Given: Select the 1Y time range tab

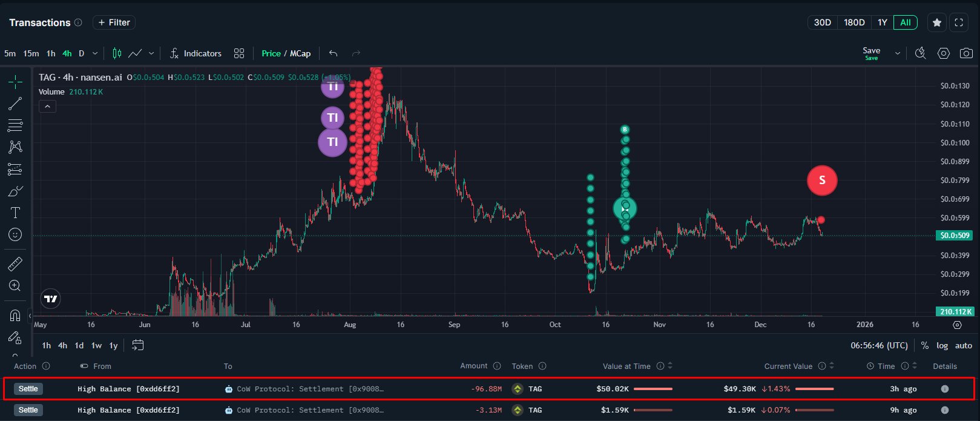Looking at the screenshot, I should point(882,22).
